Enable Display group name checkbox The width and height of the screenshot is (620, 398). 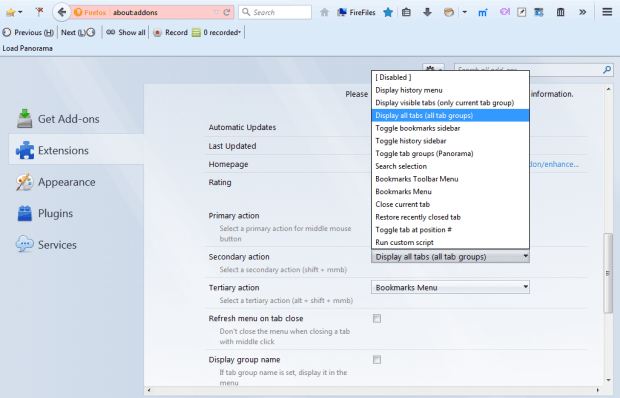click(x=377, y=359)
